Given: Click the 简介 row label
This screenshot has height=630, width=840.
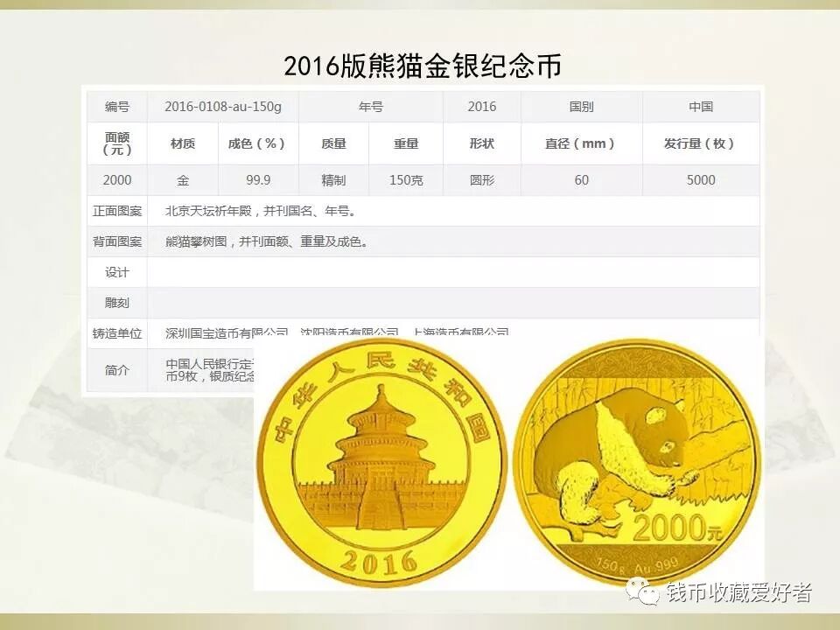Looking at the screenshot, I should click(x=116, y=369).
